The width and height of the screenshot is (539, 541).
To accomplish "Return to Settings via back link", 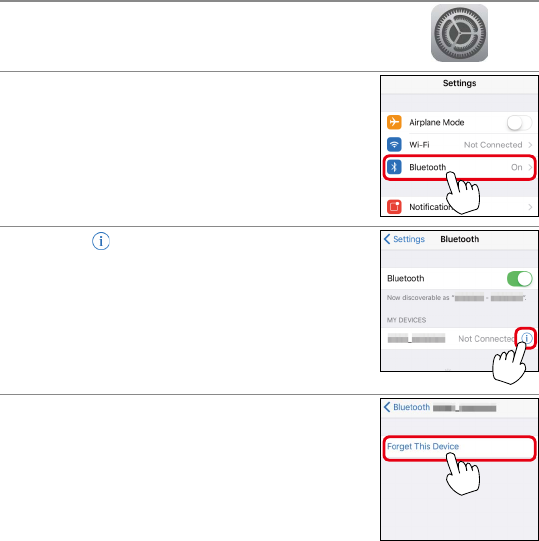I will coord(404,239).
